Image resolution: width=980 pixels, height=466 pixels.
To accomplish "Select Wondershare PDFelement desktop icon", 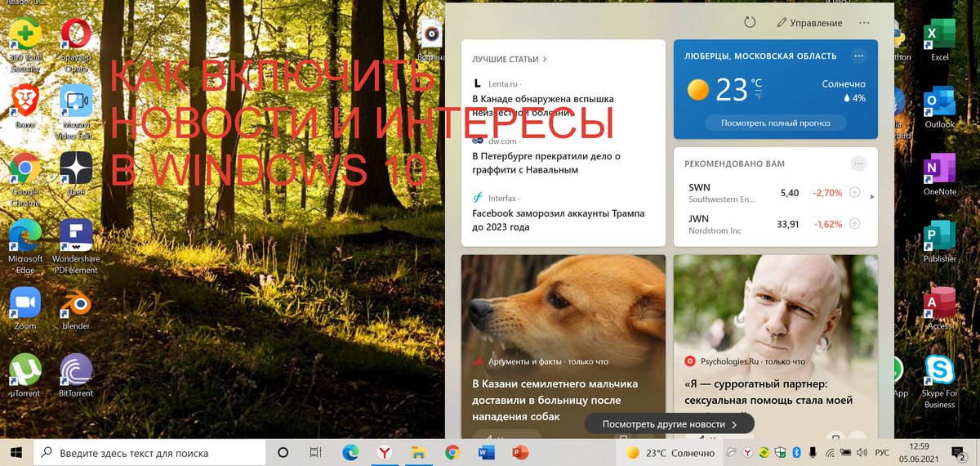I will (76, 246).
